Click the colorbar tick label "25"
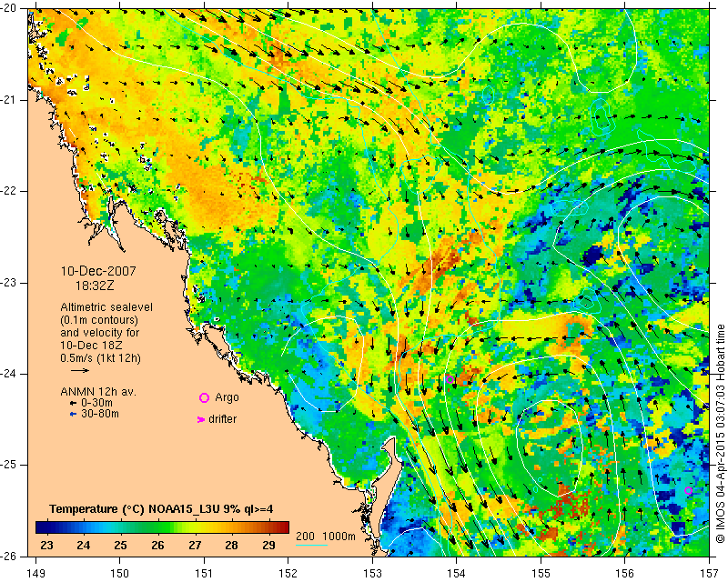728x582 pixels. [121, 545]
